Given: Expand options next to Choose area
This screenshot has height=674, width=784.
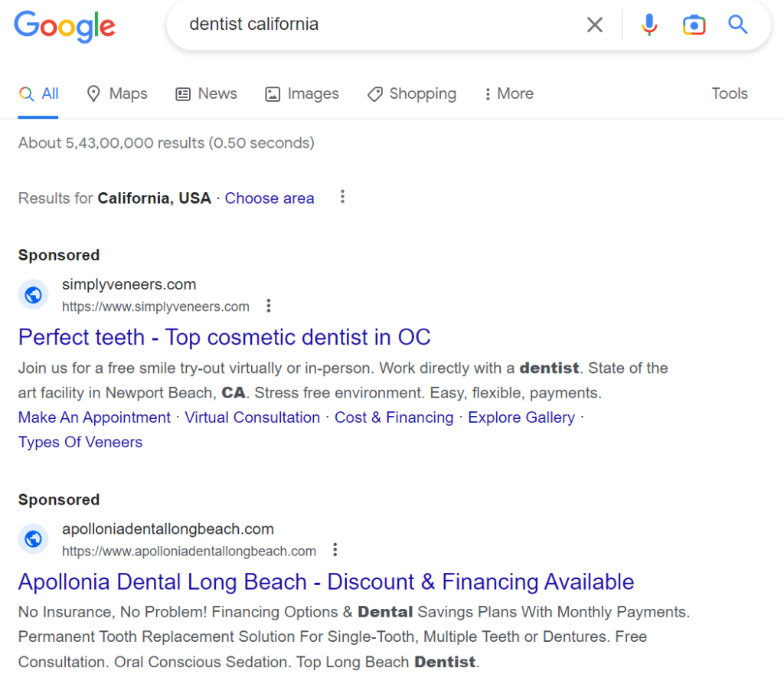Looking at the screenshot, I should (342, 197).
